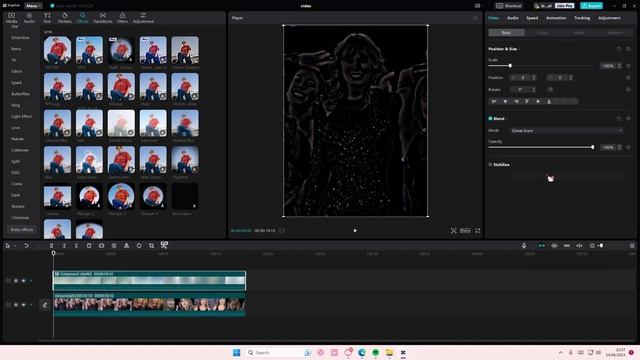Click the crop icon in timeline toolbar
640x360 pixels.
151,246
